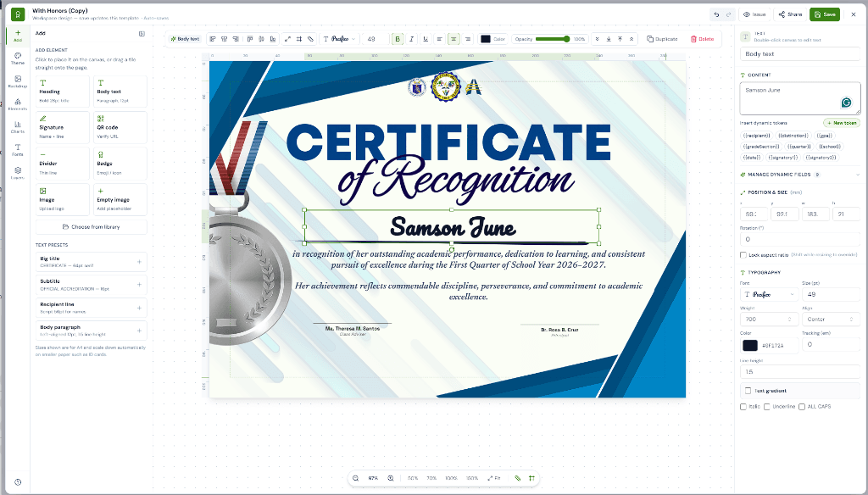
Task: Align element to vertical middle icon
Action: tap(261, 39)
